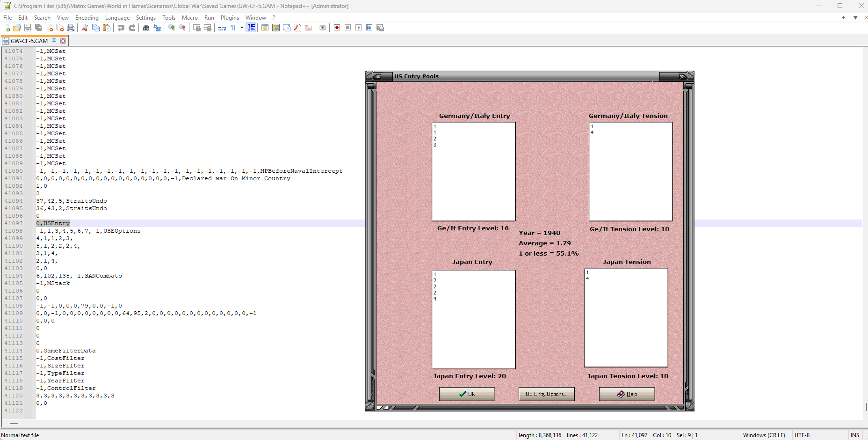
Task: Open the tab list dropdown at top right
Action: coord(856,17)
